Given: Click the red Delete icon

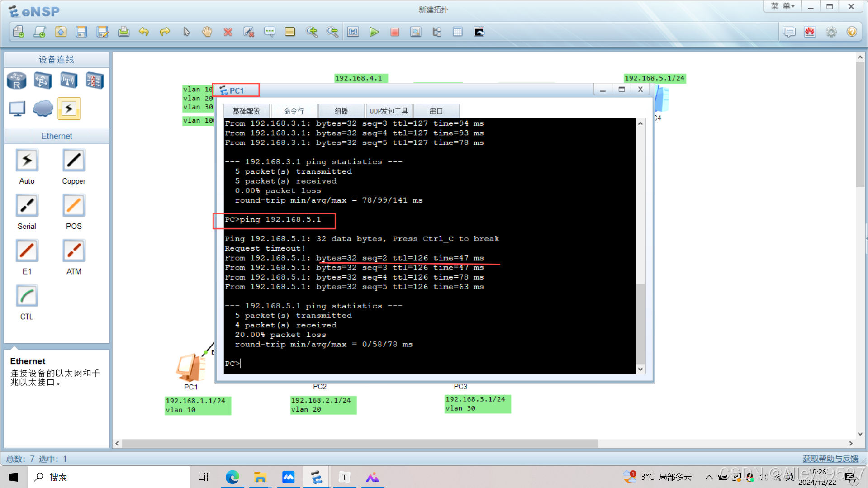Looking at the screenshot, I should (x=228, y=32).
